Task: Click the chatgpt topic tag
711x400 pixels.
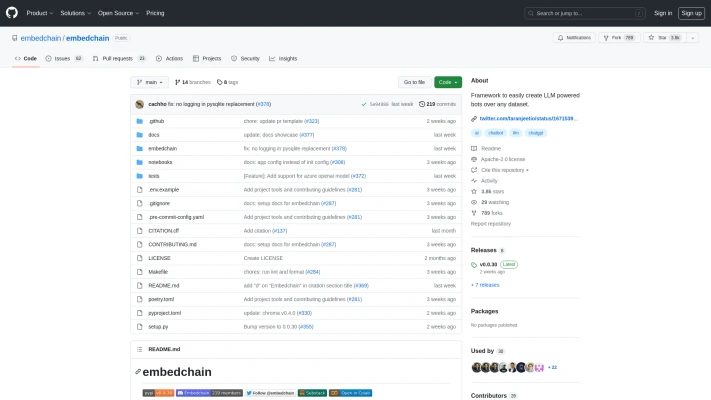Action: 536,133
